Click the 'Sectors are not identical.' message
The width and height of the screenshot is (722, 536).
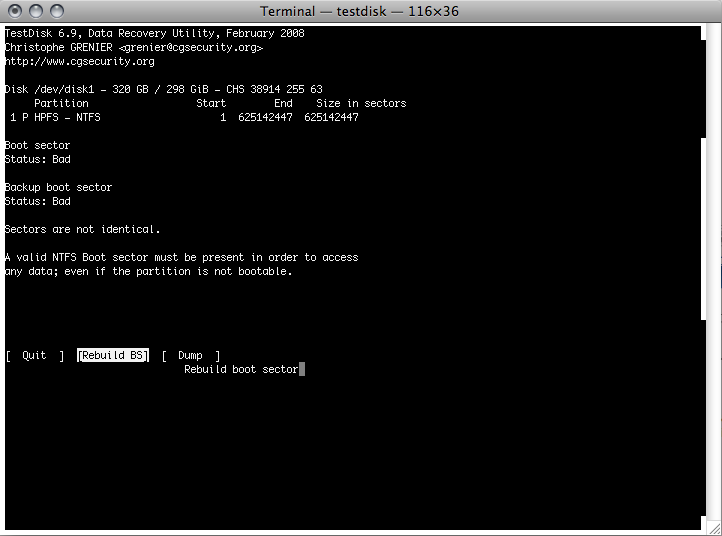click(82, 229)
